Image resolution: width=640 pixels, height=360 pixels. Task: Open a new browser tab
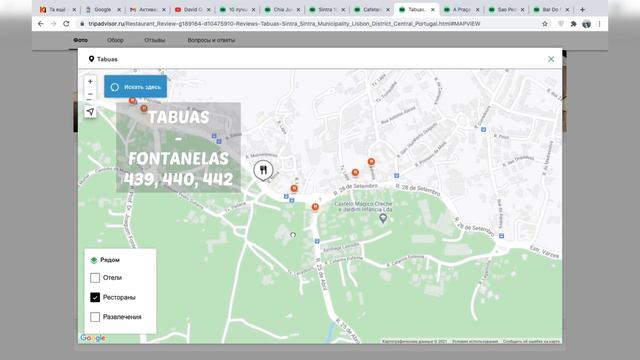point(582,9)
